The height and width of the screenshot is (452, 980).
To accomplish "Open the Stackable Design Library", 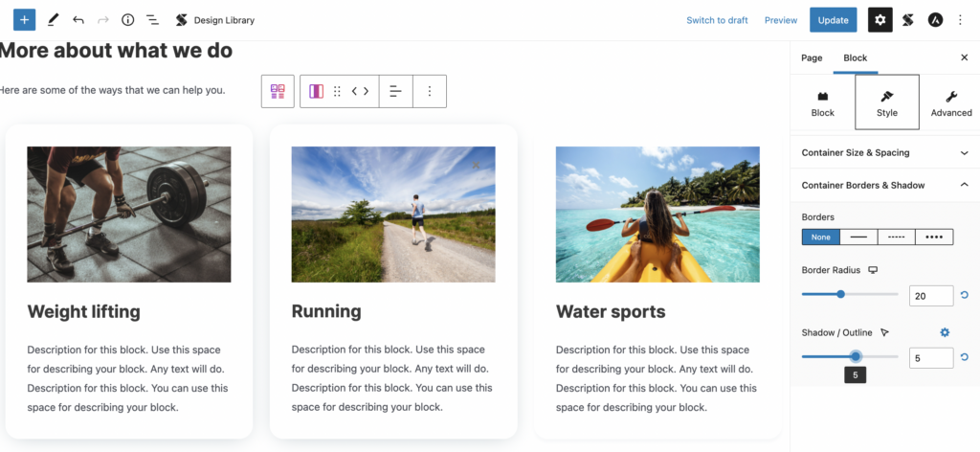I will pos(215,20).
